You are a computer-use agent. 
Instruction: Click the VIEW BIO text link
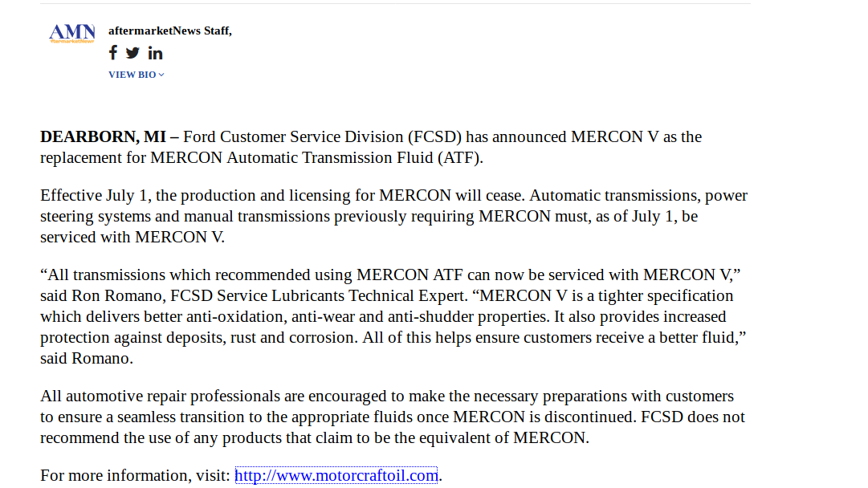[132, 75]
